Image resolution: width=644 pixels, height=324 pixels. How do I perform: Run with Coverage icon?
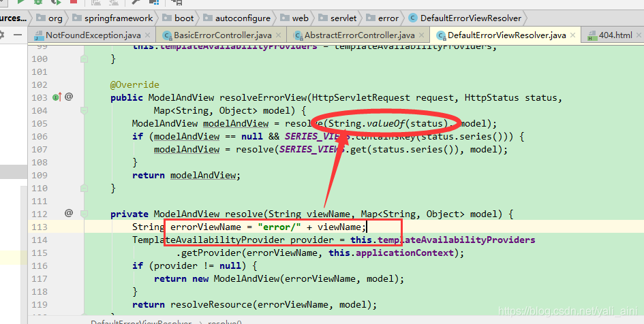click(x=56, y=1)
